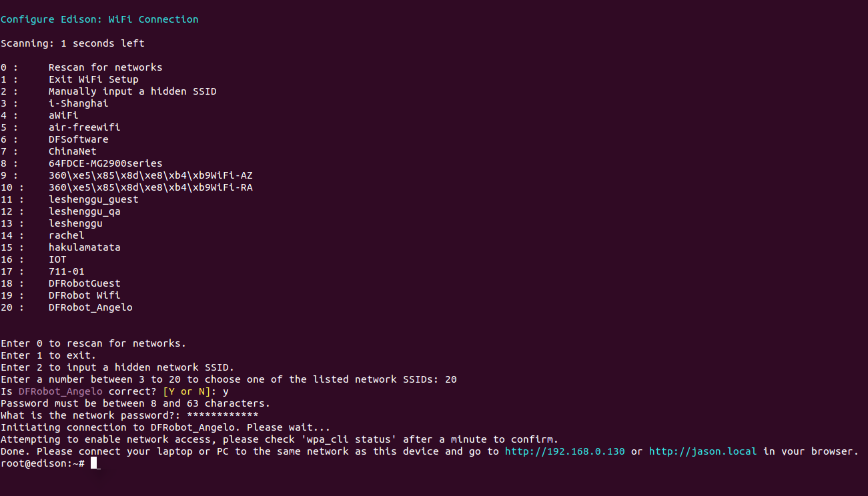The height and width of the screenshot is (496, 868).
Task: Click the http://192.168.0.130 link
Action: [564, 451]
